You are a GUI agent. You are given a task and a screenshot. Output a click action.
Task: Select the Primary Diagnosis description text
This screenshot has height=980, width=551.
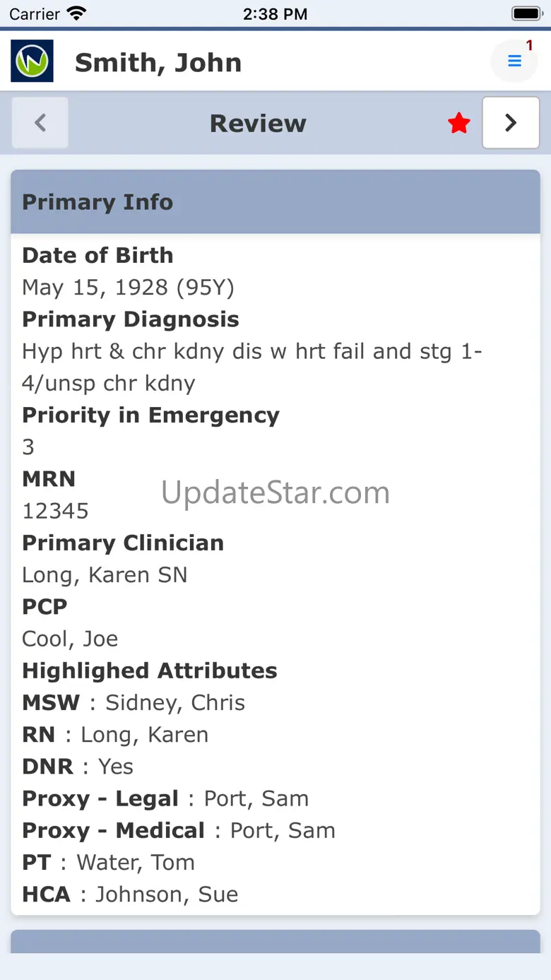251,367
